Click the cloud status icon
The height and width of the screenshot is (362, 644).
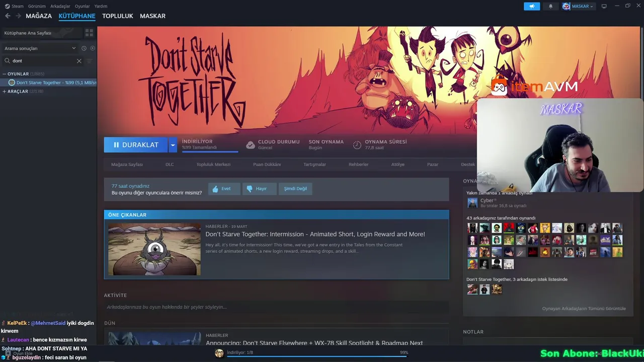click(x=250, y=145)
